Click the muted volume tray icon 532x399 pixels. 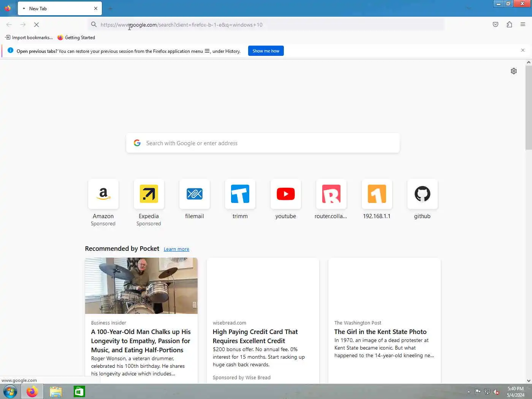496,392
